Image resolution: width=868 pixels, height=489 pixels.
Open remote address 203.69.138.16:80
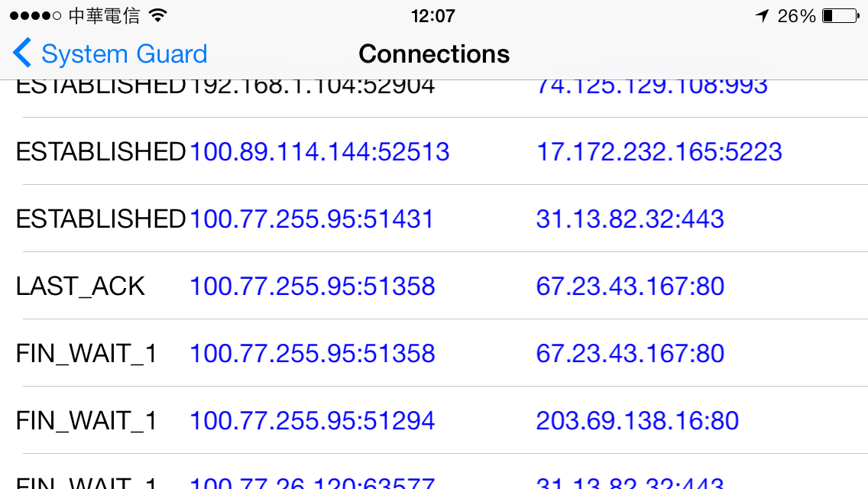tap(637, 421)
